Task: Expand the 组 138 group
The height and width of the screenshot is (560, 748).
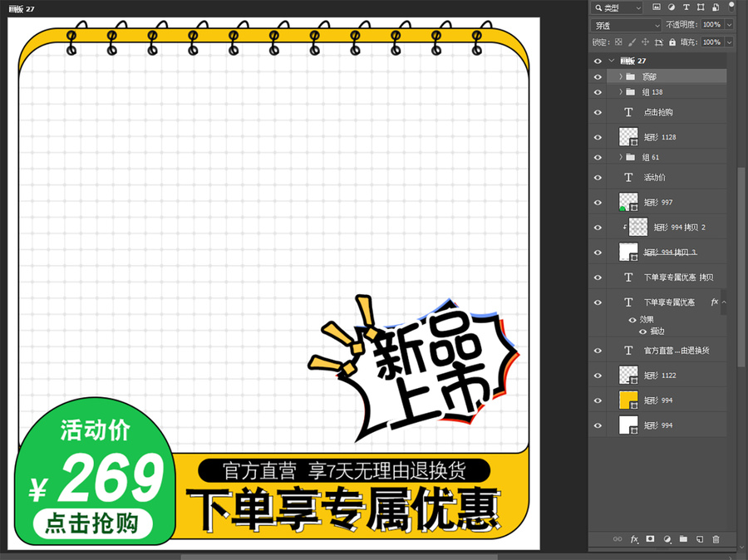Action: click(x=621, y=91)
